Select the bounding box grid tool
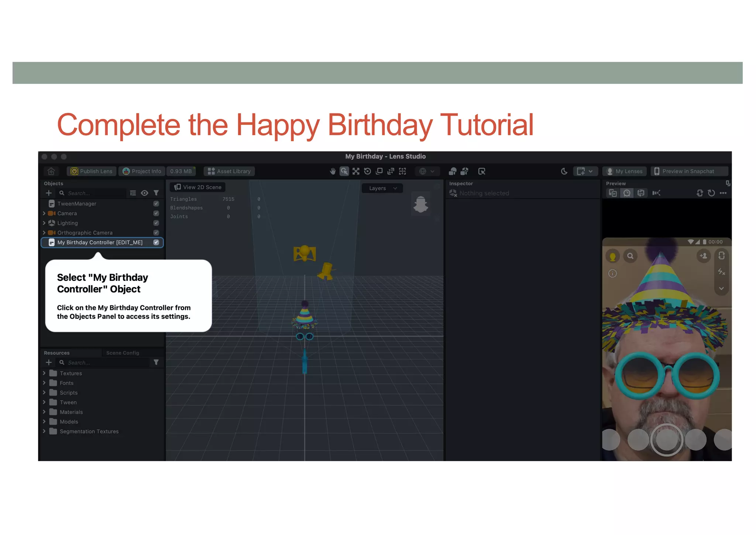The height and width of the screenshot is (535, 756). pyautogui.click(x=402, y=171)
